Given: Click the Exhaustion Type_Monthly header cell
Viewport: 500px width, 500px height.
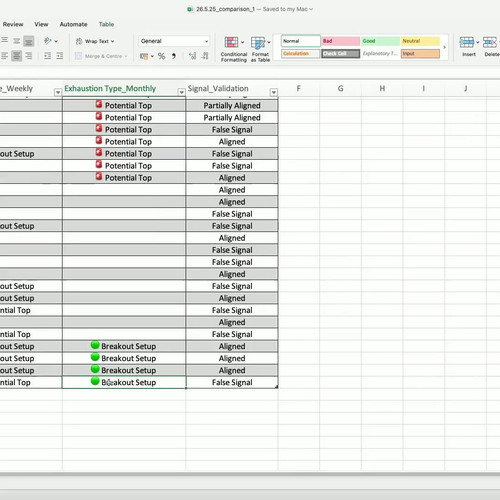Looking at the screenshot, I should click(124, 88).
